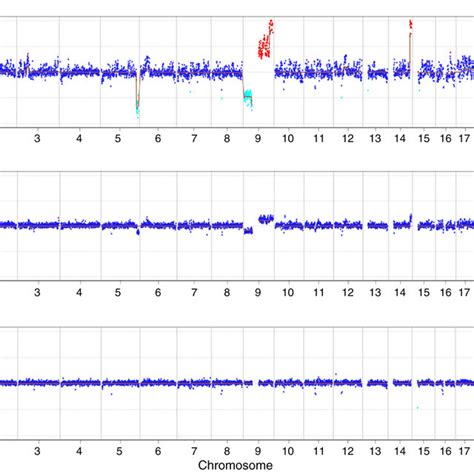
Task: Select chromosome label 12 in top plot
Action: click(x=348, y=138)
